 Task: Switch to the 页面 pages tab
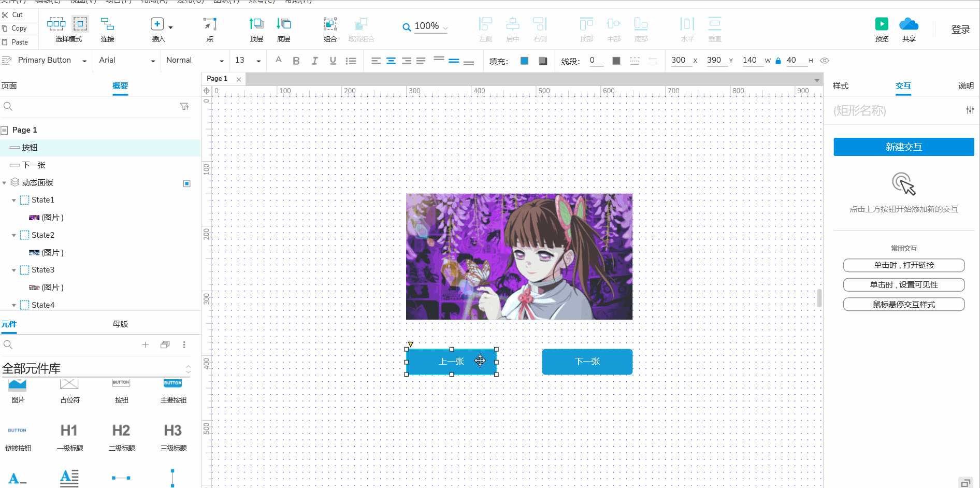click(x=9, y=86)
